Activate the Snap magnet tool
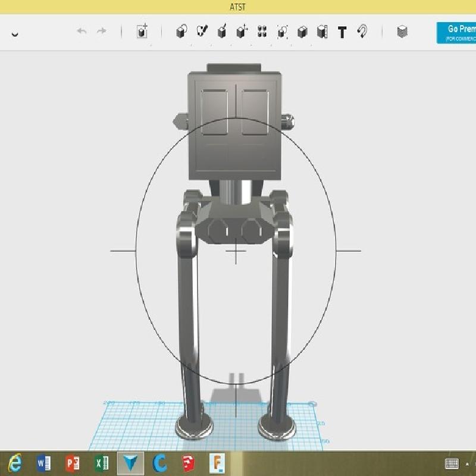The height and width of the screenshot is (476, 476). coord(362,31)
